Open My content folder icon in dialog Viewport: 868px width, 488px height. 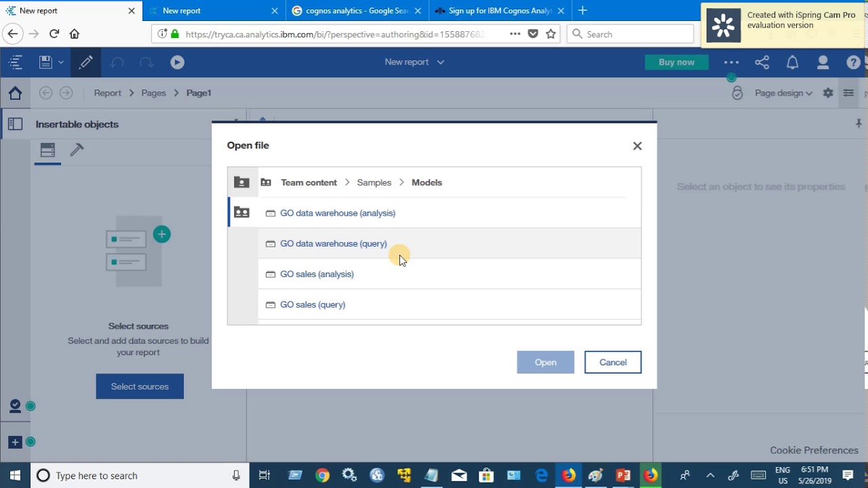[x=241, y=182]
